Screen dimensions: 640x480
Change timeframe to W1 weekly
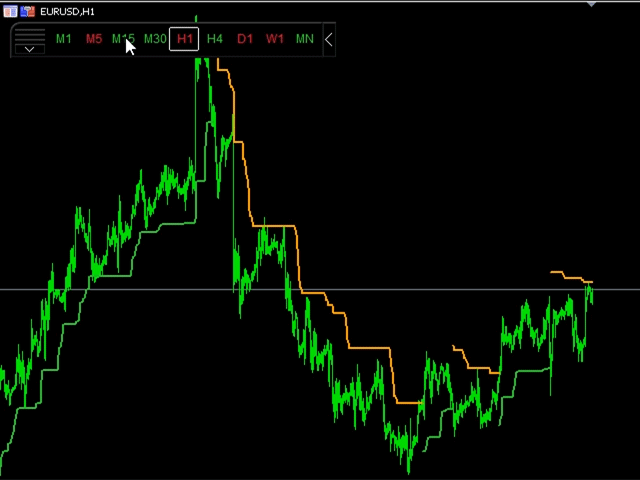coord(275,39)
